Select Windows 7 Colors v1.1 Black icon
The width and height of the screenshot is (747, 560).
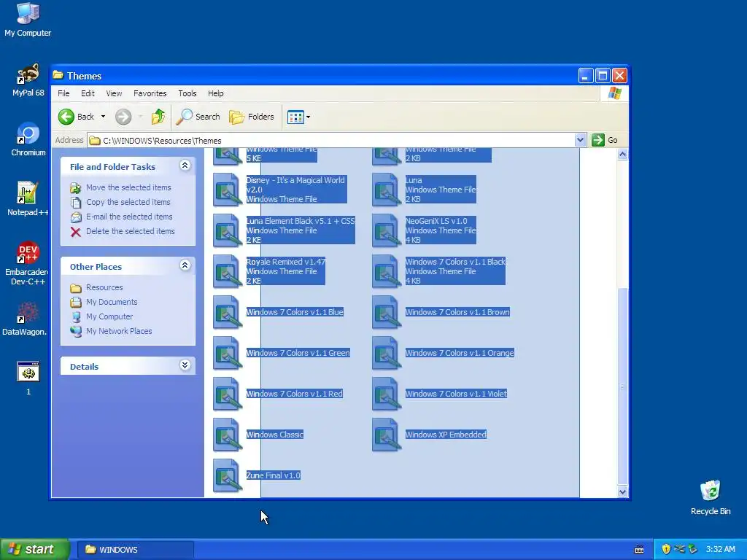click(387, 271)
